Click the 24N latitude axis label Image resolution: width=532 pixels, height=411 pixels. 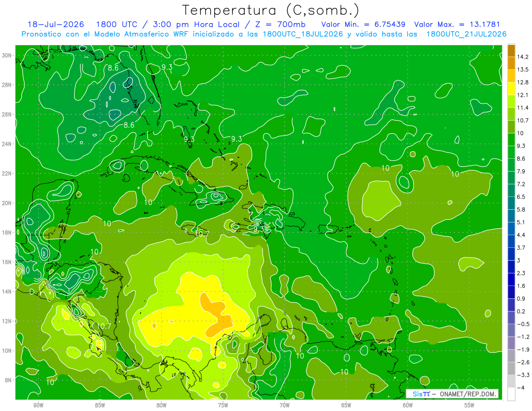(7, 144)
